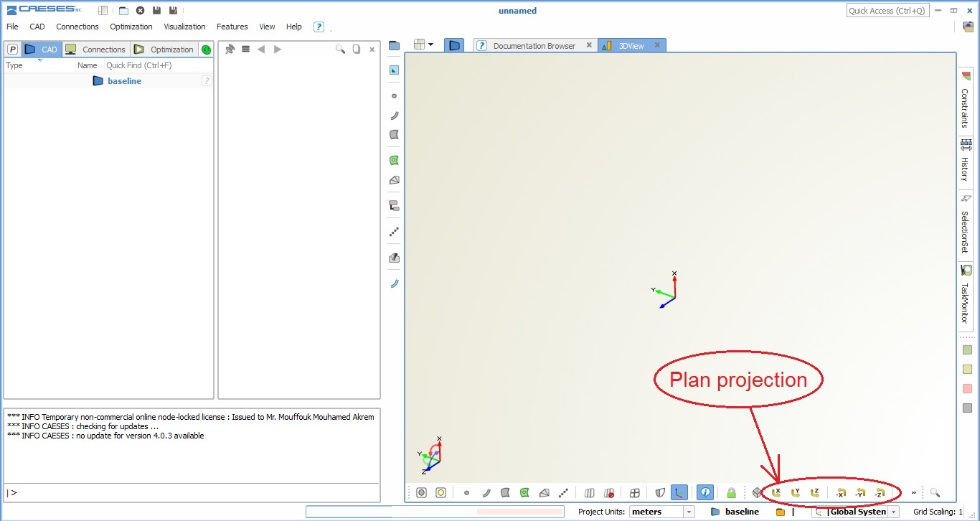This screenshot has width=980, height=521.
Task: Toggle the blue object view button beside the document tabs
Action: tap(453, 45)
